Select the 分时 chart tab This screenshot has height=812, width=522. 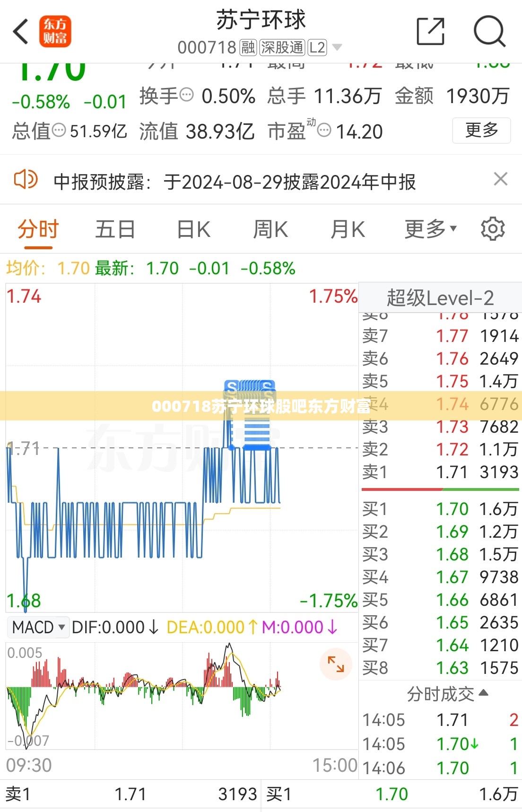point(38,230)
